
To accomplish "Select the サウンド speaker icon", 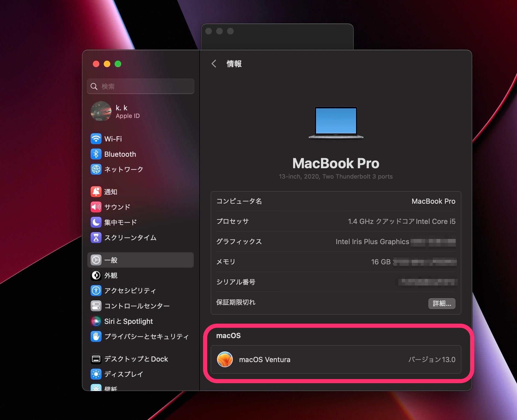I will pos(96,207).
